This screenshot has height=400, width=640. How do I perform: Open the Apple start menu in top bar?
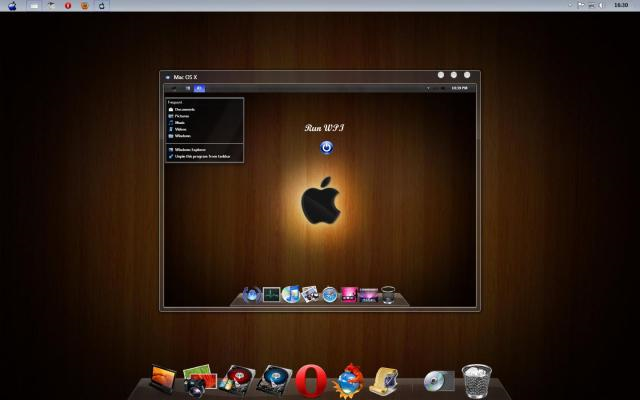coord(12,6)
